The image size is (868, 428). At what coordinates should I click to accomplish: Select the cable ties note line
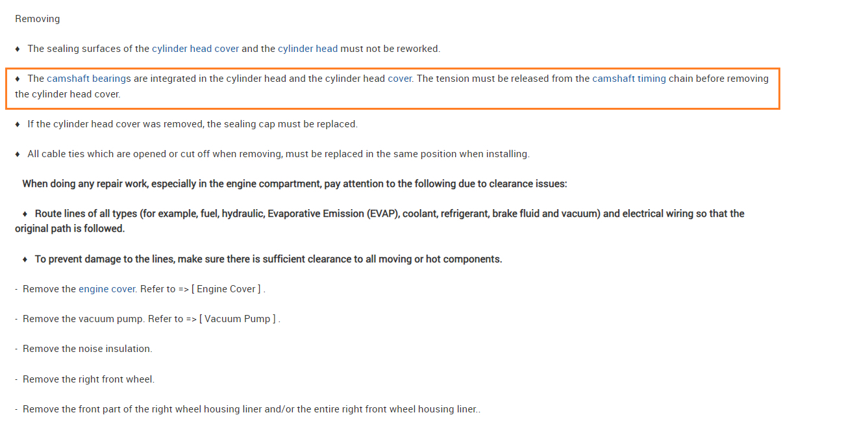click(x=278, y=154)
